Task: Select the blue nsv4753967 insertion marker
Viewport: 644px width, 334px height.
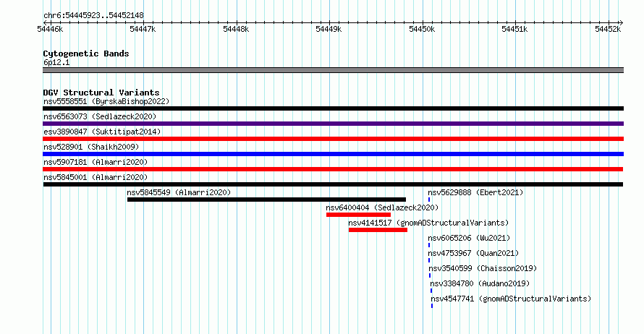Action: click(429, 260)
